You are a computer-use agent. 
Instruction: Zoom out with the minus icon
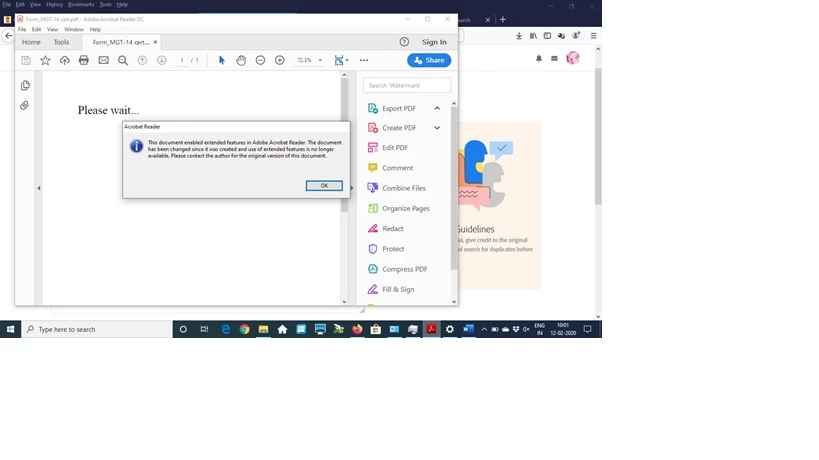tap(260, 61)
